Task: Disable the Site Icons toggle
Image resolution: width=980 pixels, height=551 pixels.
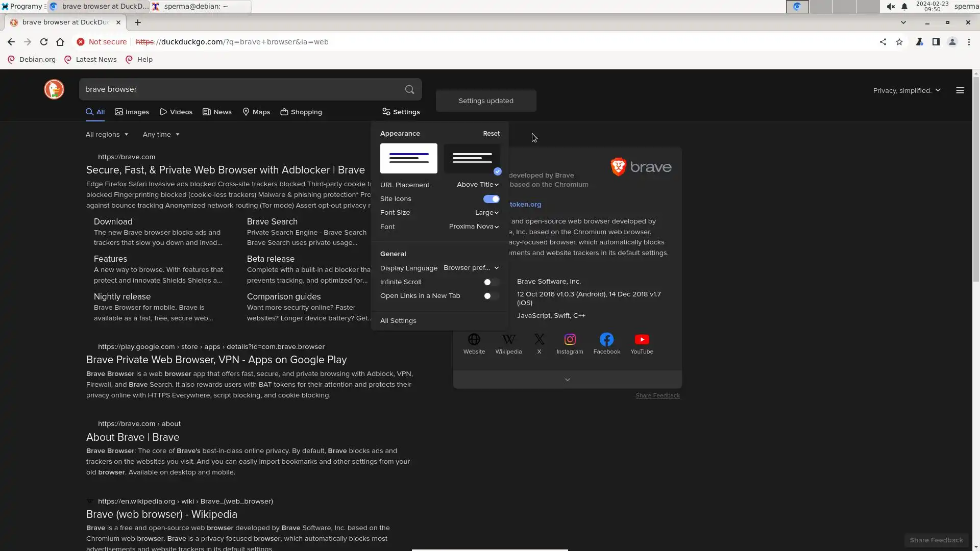Action: (x=491, y=199)
